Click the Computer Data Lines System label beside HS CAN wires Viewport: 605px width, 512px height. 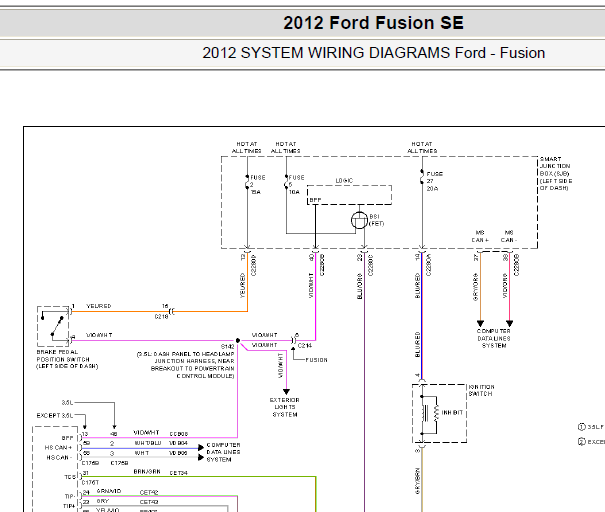(x=223, y=452)
